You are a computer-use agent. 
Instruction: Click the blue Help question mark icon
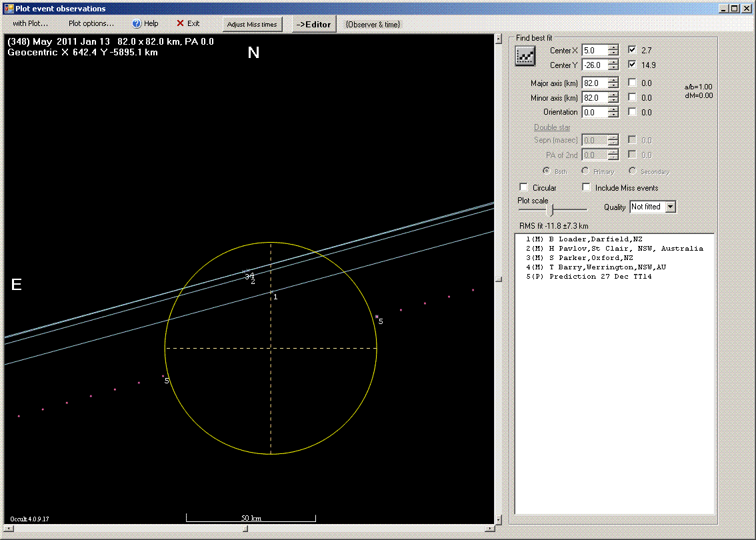click(x=137, y=23)
